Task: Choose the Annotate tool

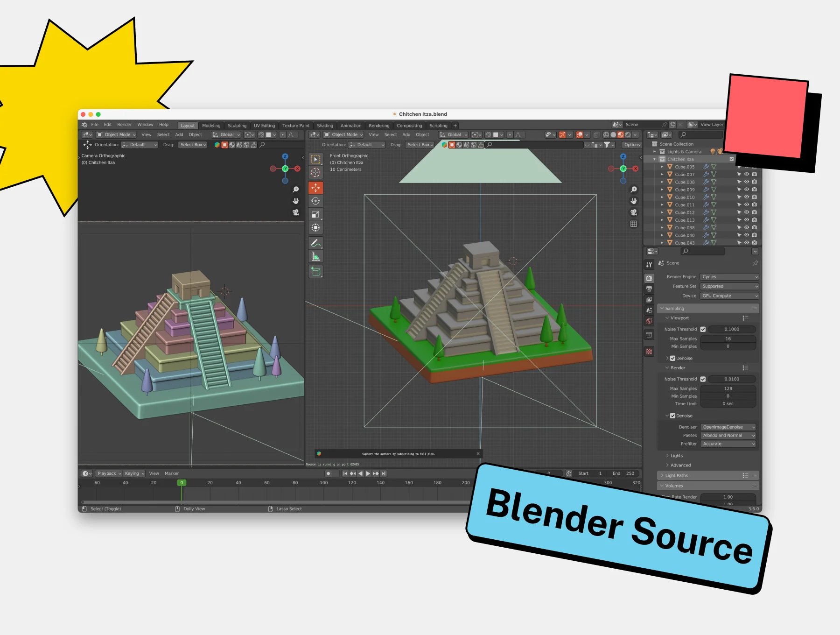Action: click(316, 243)
